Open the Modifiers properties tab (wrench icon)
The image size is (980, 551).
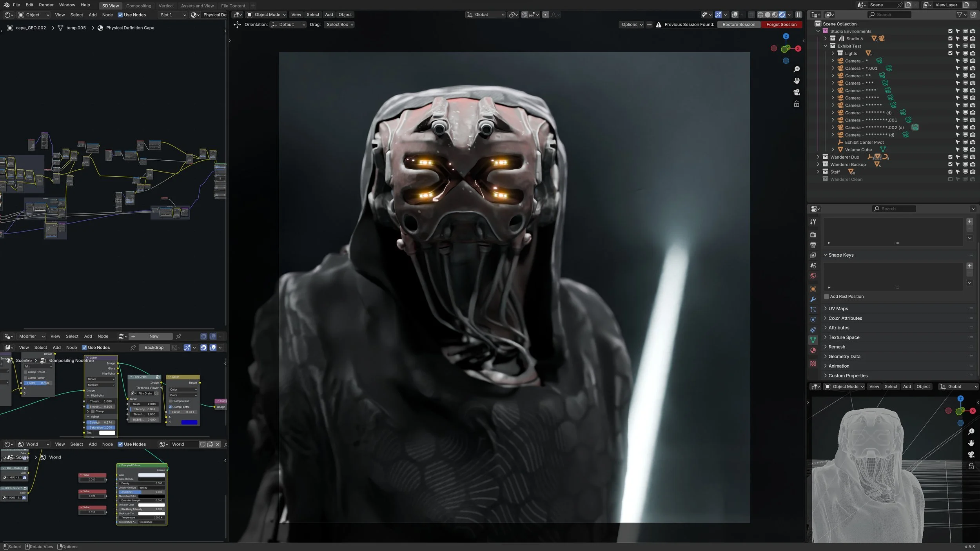(x=813, y=299)
